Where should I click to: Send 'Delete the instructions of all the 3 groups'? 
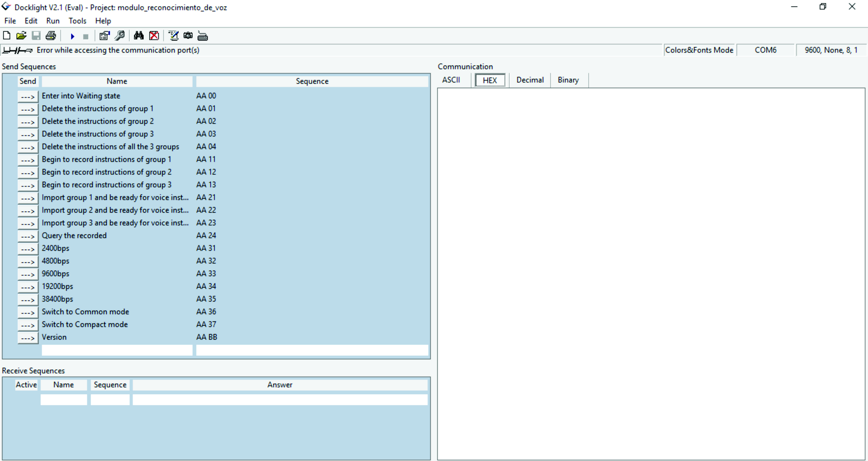(28, 147)
